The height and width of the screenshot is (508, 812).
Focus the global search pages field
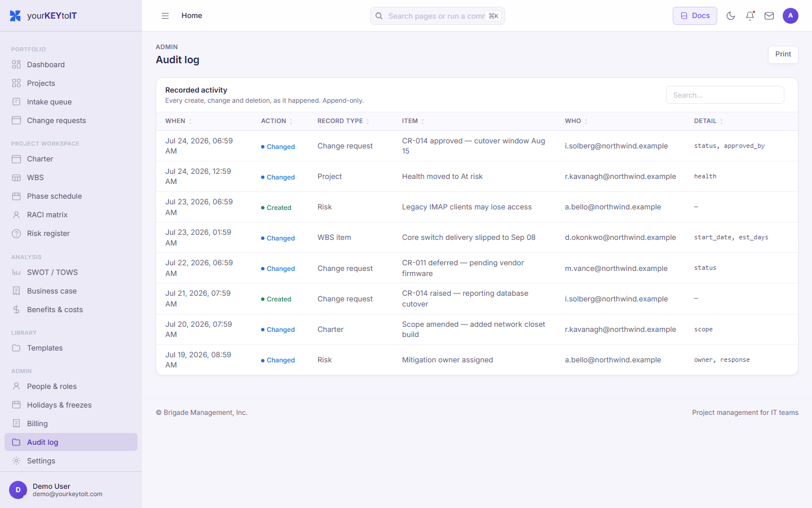pos(438,16)
